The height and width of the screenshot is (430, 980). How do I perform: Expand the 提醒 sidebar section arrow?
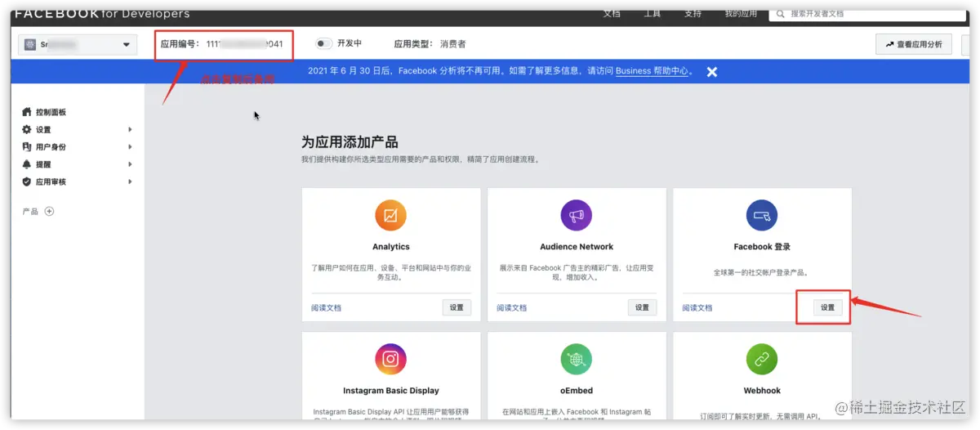tap(130, 164)
